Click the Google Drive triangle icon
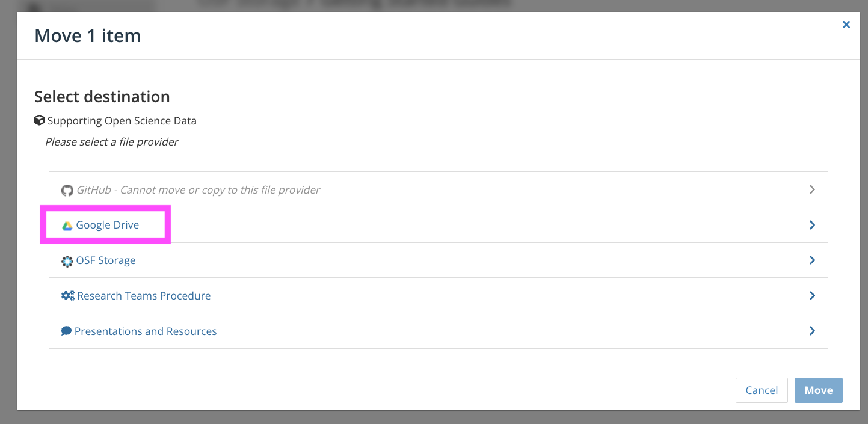868x424 pixels. pyautogui.click(x=67, y=226)
